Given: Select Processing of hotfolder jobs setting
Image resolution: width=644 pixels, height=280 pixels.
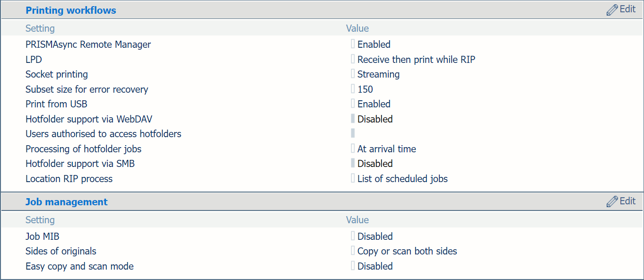Looking at the screenshot, I should 84,149.
